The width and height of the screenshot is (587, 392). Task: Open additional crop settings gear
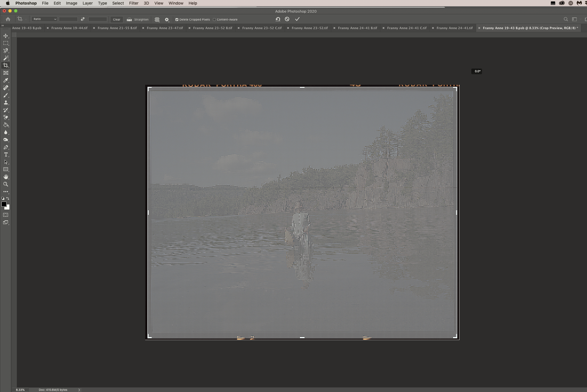coord(167,19)
